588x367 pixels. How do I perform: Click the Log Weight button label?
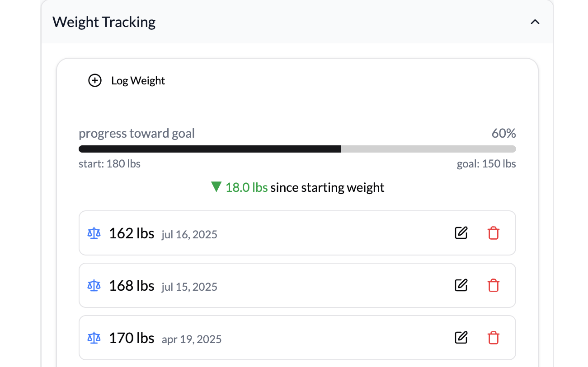tap(138, 81)
